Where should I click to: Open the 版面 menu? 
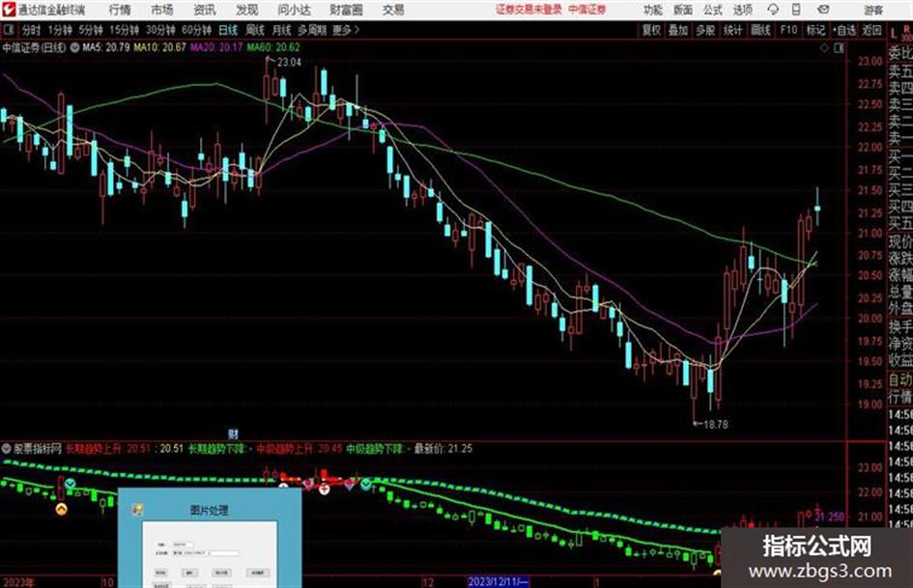(682, 10)
